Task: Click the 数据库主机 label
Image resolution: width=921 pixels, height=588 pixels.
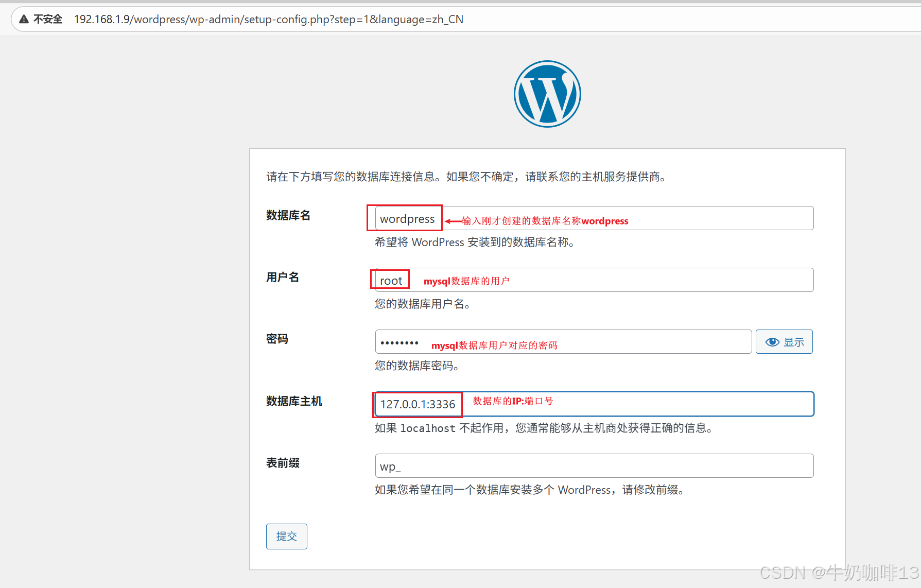Action: [294, 401]
